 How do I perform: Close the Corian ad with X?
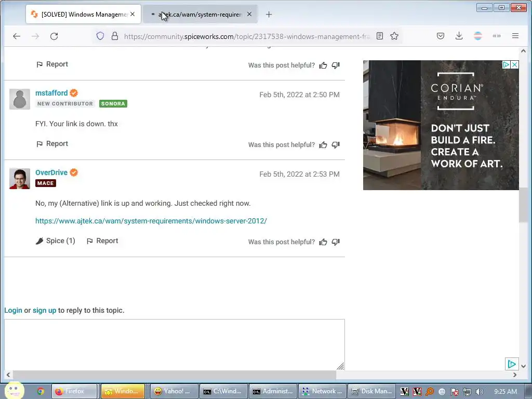[514, 64]
